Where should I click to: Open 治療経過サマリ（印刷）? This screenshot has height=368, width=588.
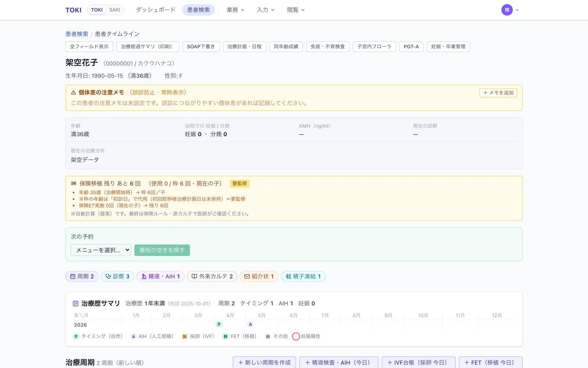pos(148,47)
